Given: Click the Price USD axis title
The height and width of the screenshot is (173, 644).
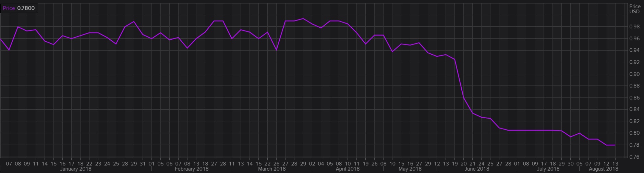Looking at the screenshot, I should pos(635,9).
